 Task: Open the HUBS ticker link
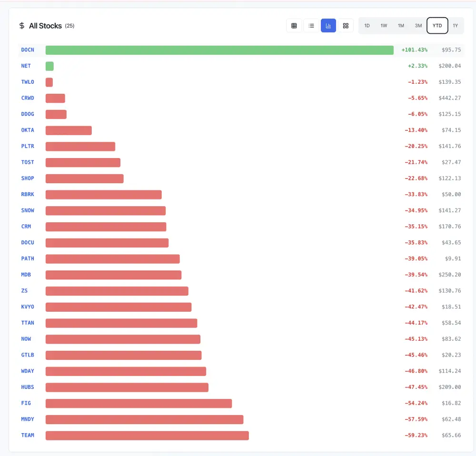(x=28, y=387)
